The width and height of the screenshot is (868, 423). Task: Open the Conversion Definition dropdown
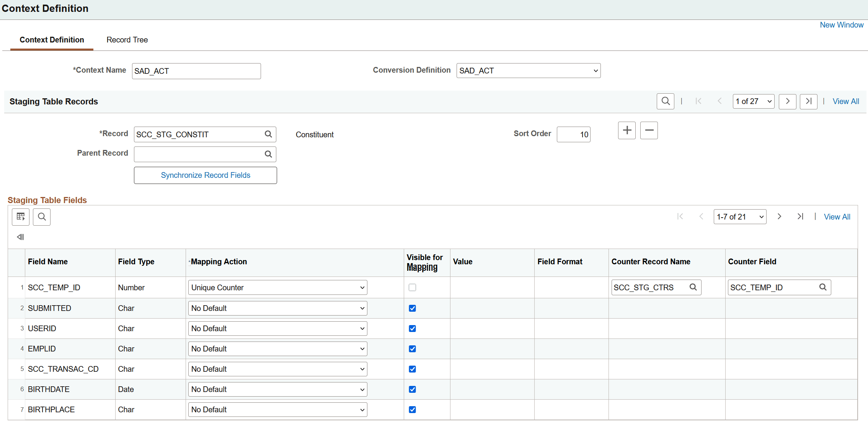tap(528, 71)
